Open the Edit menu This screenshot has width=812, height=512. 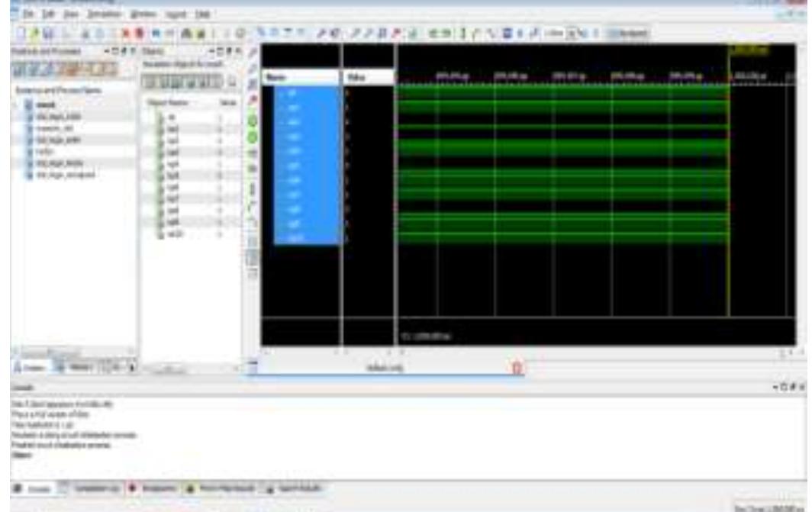point(48,14)
